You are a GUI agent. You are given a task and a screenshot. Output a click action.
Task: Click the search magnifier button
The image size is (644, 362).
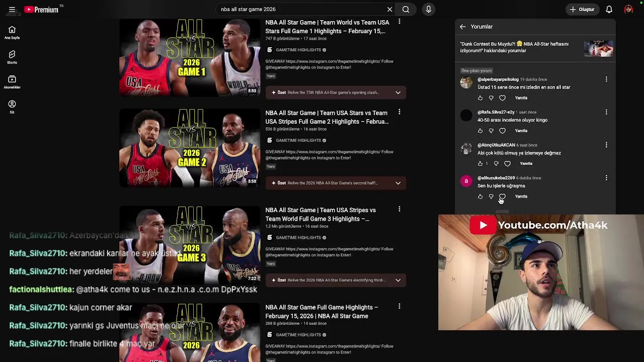pos(406,10)
